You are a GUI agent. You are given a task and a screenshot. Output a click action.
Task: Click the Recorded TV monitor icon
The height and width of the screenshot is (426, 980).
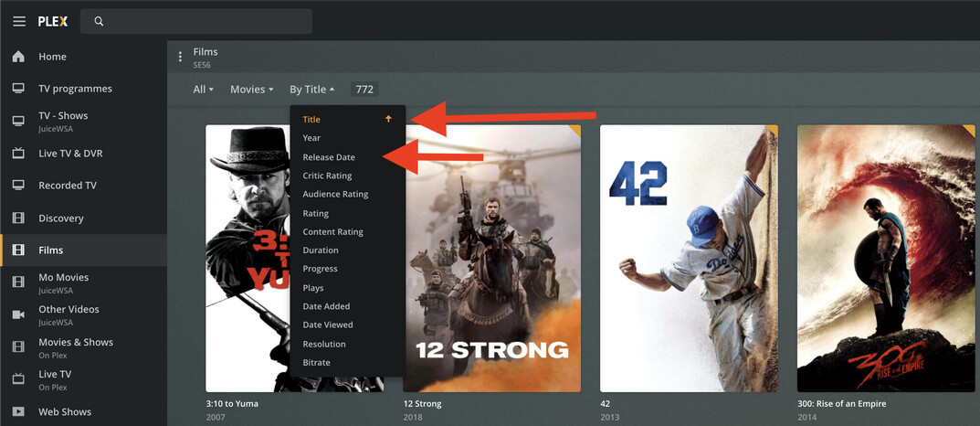(19, 186)
